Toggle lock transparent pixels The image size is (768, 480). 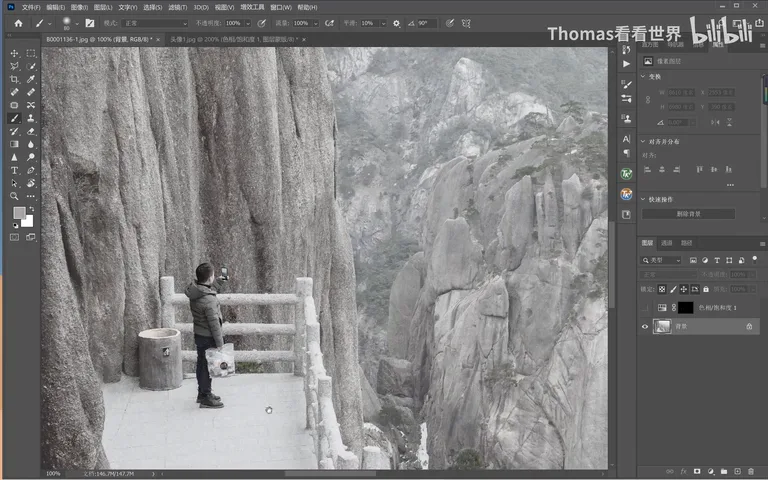pos(662,289)
